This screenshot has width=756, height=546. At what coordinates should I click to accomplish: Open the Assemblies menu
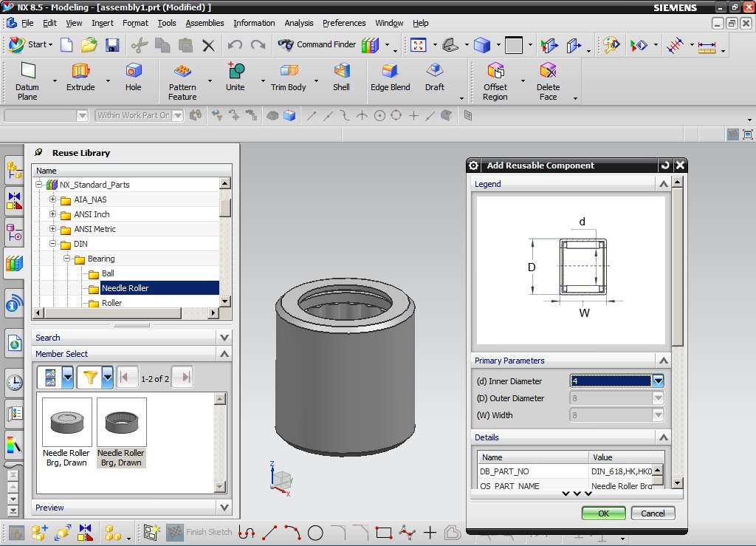205,23
